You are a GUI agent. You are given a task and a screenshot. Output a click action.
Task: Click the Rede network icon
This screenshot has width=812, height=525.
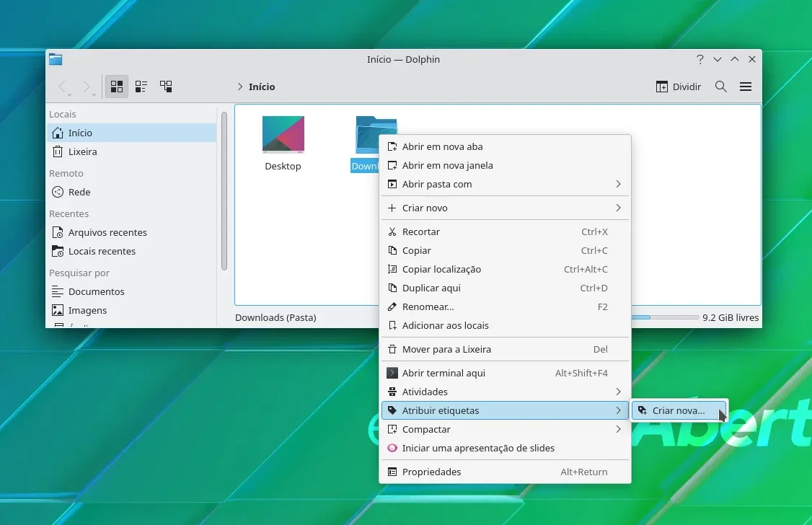click(x=58, y=192)
